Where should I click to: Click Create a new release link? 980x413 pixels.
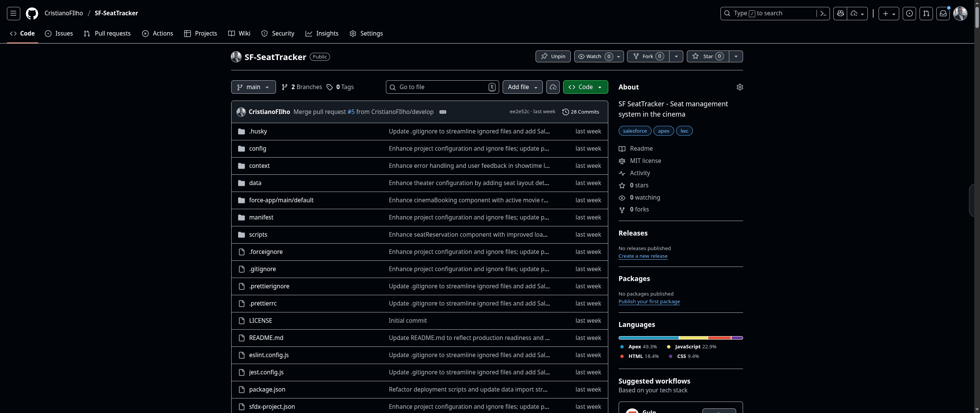pos(643,256)
